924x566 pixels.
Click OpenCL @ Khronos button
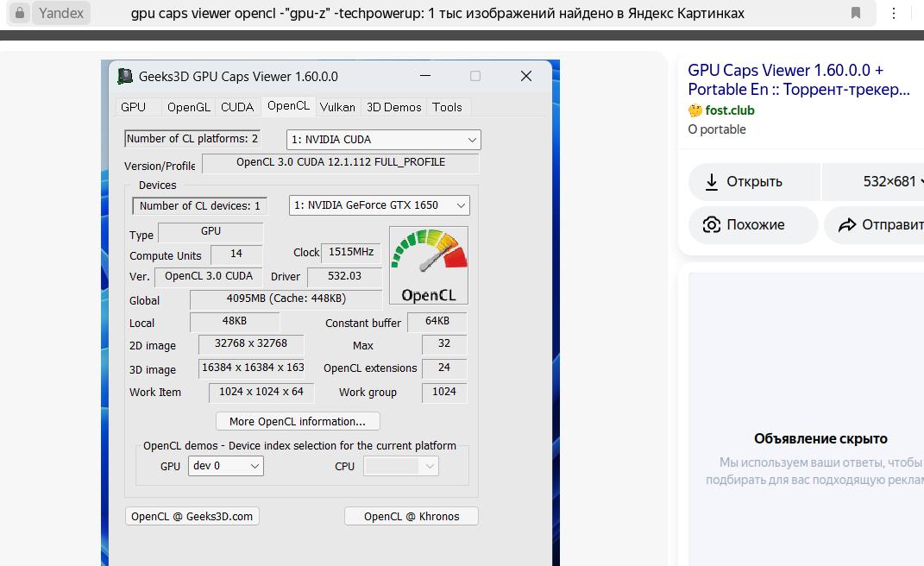point(412,517)
